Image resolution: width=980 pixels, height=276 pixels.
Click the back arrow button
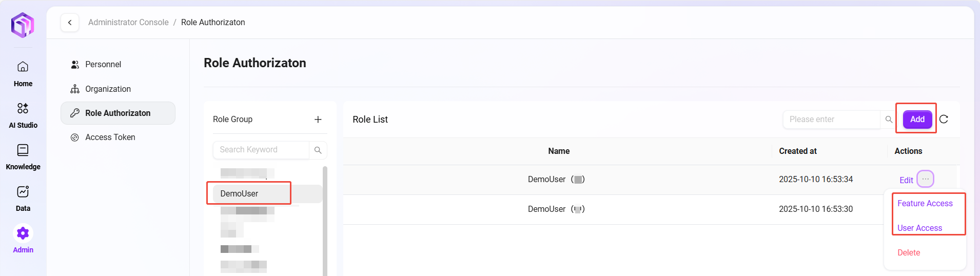pyautogui.click(x=70, y=23)
